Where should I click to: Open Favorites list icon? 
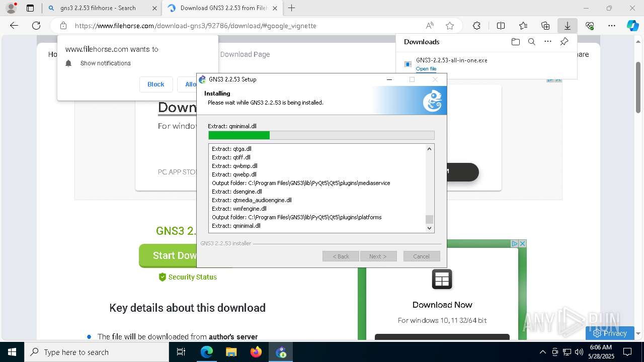pyautogui.click(x=523, y=26)
